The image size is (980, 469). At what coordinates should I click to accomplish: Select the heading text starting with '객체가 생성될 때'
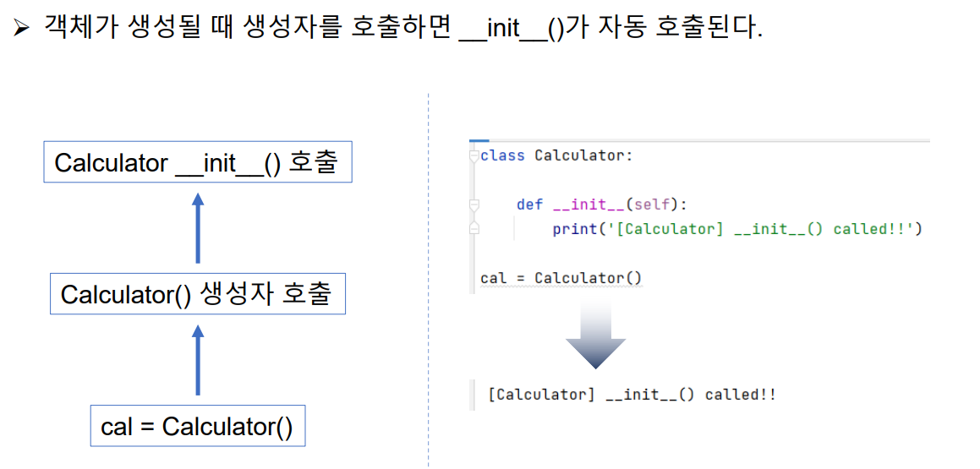402,28
